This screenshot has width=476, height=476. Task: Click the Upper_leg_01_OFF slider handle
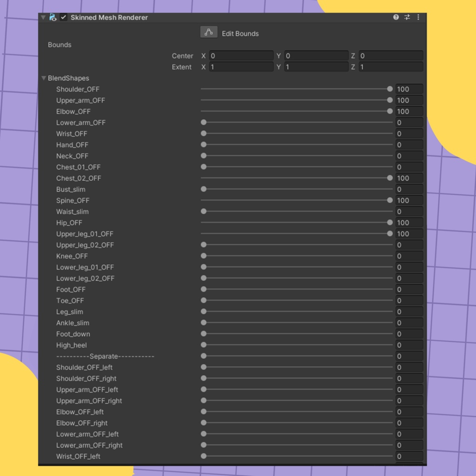tap(390, 234)
